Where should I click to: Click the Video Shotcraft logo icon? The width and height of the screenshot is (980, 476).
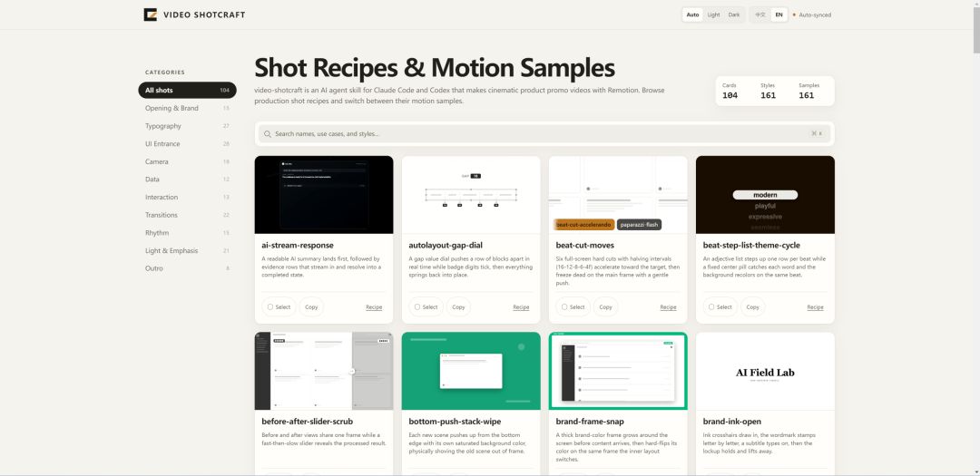point(150,15)
